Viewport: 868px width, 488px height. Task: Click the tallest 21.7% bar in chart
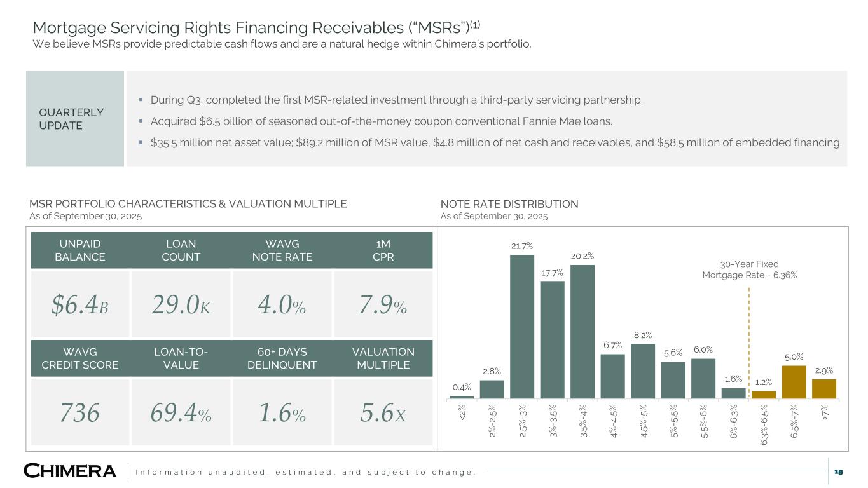point(522,327)
